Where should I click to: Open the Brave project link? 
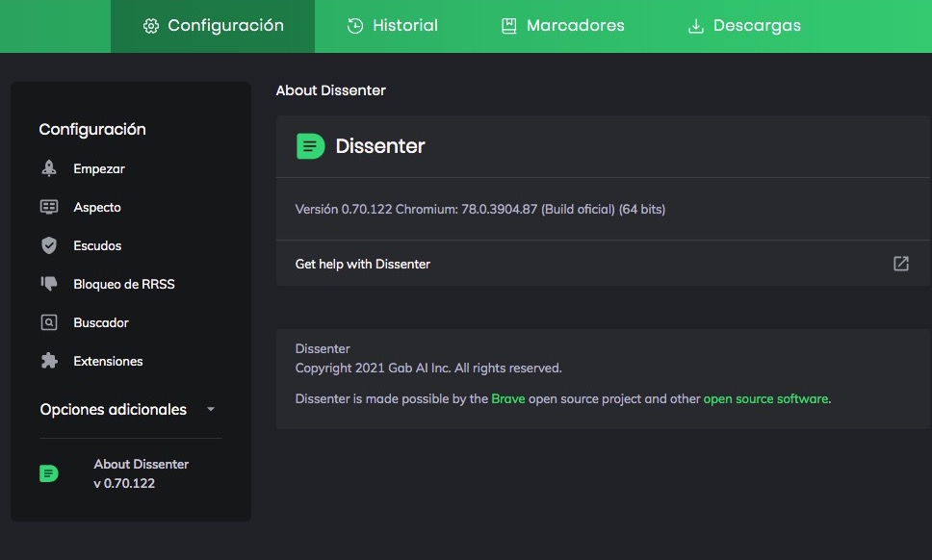coord(508,398)
